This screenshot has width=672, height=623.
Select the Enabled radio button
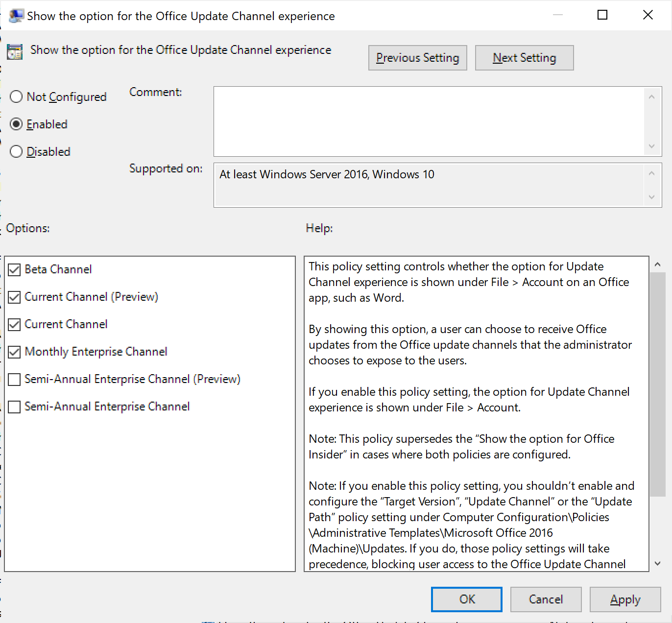click(16, 124)
